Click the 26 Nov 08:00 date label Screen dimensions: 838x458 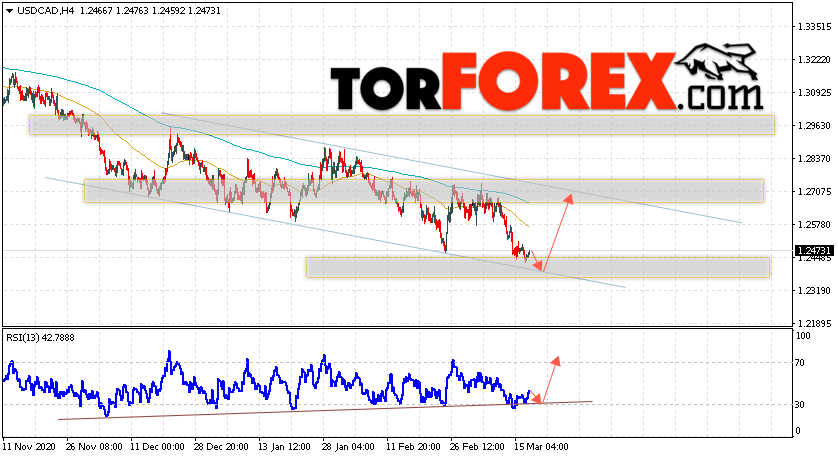[94, 447]
